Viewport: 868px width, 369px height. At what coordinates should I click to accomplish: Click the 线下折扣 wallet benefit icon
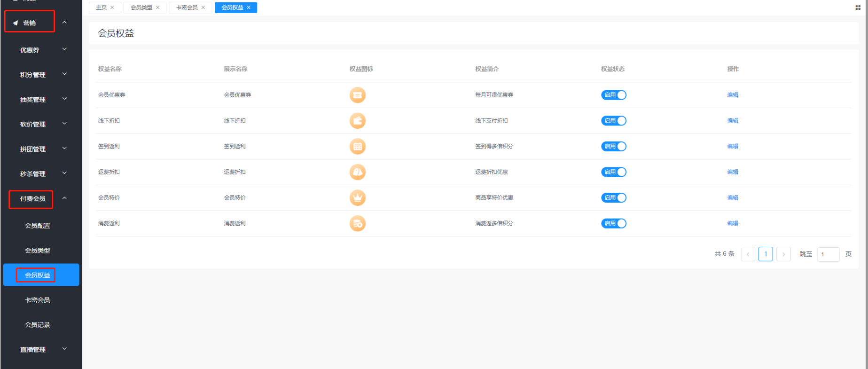[357, 121]
